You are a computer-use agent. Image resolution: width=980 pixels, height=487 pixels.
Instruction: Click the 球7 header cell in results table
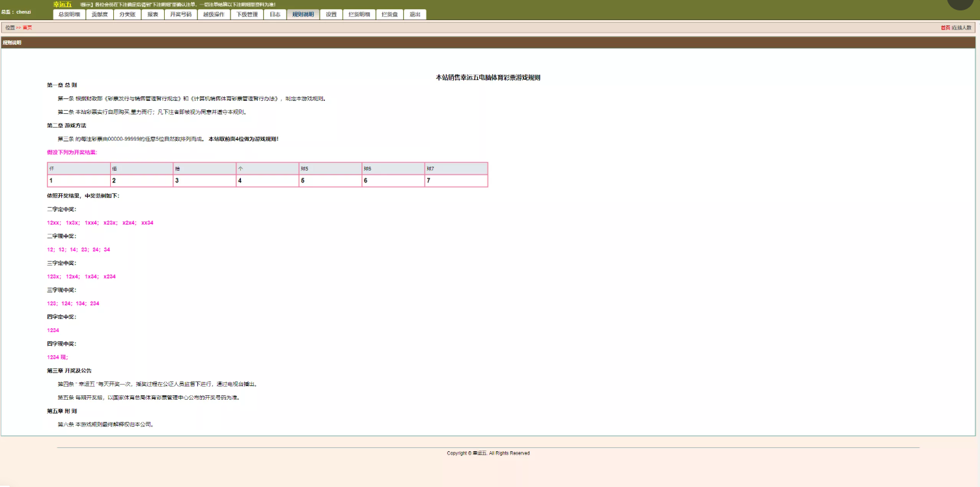point(456,169)
